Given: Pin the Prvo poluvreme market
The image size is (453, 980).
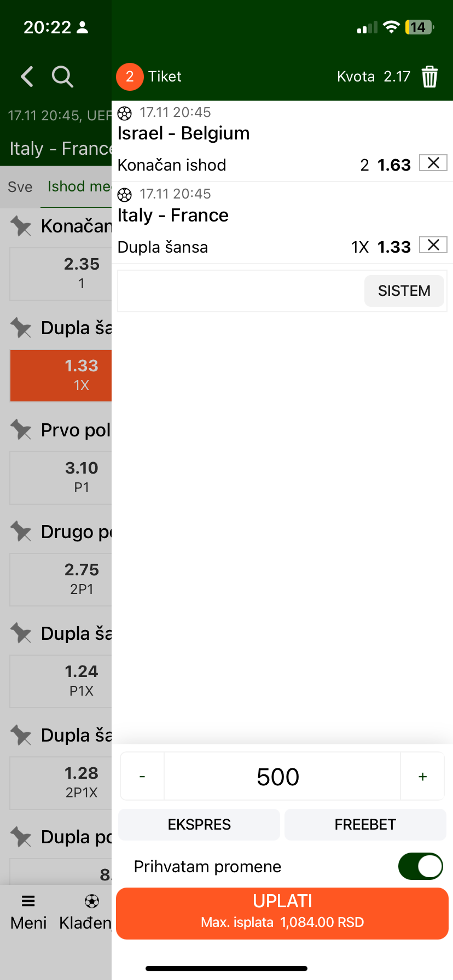Looking at the screenshot, I should click(x=21, y=430).
